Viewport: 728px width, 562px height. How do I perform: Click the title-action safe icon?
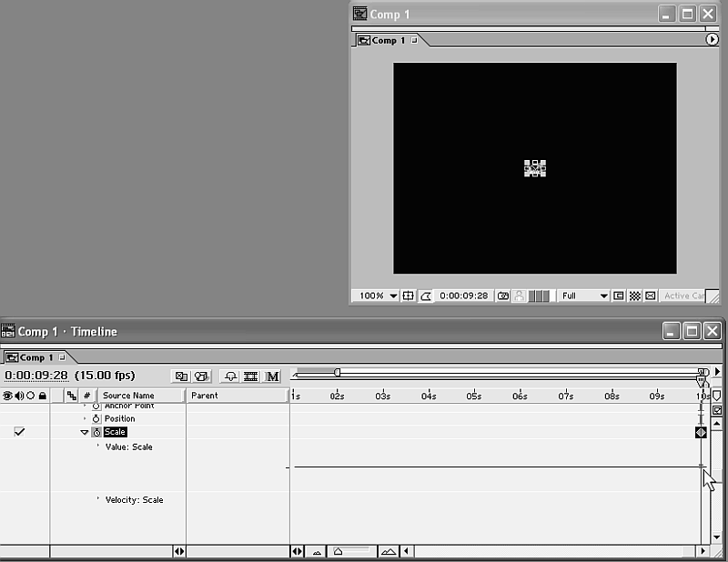point(409,296)
